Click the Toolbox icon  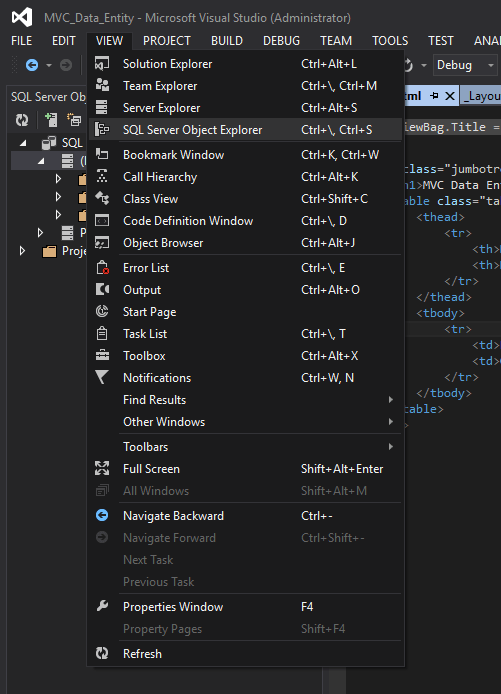point(102,355)
